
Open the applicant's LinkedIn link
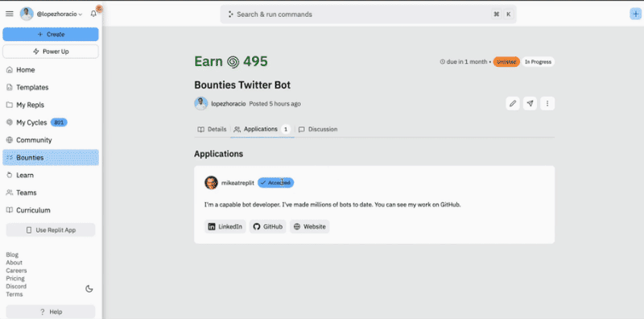[225, 226]
